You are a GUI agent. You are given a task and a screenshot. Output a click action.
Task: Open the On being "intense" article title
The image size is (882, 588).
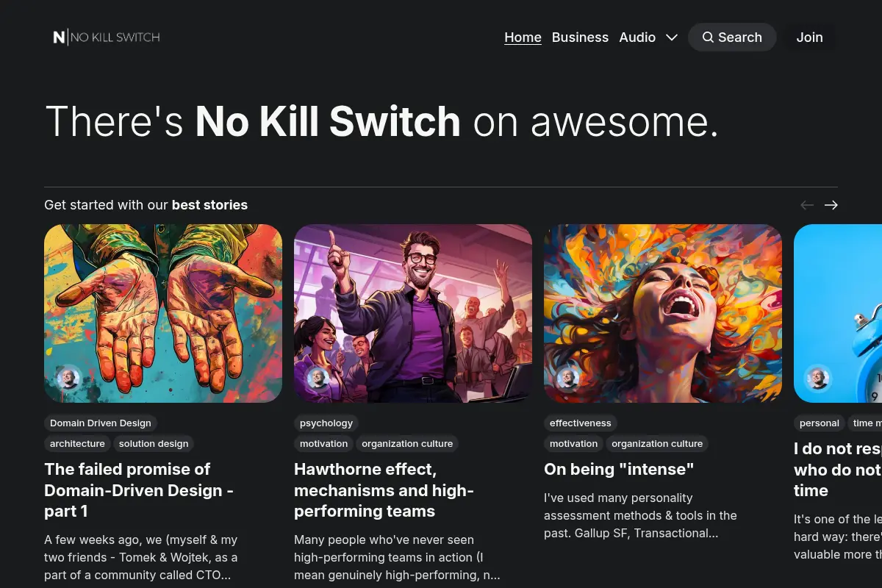tap(619, 469)
